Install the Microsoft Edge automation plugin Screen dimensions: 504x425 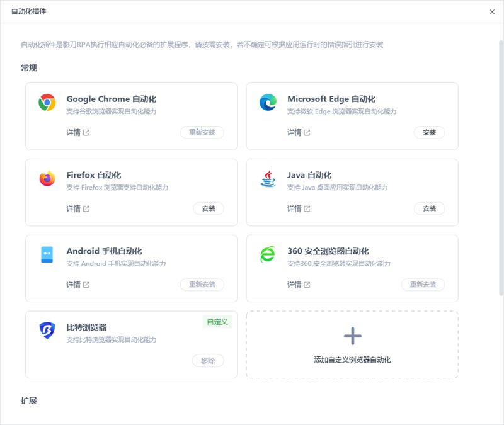[429, 132]
